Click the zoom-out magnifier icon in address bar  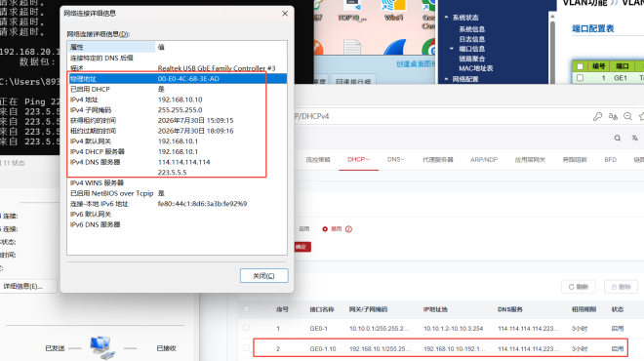pyautogui.click(x=627, y=117)
